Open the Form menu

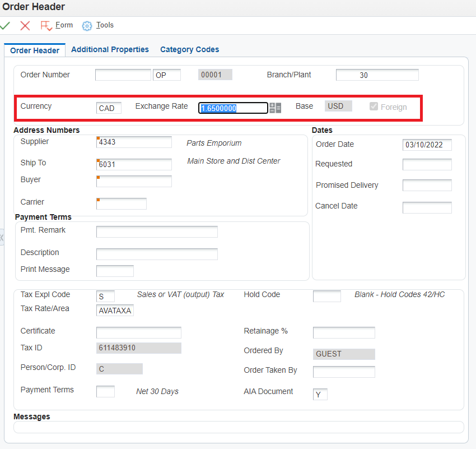64,25
